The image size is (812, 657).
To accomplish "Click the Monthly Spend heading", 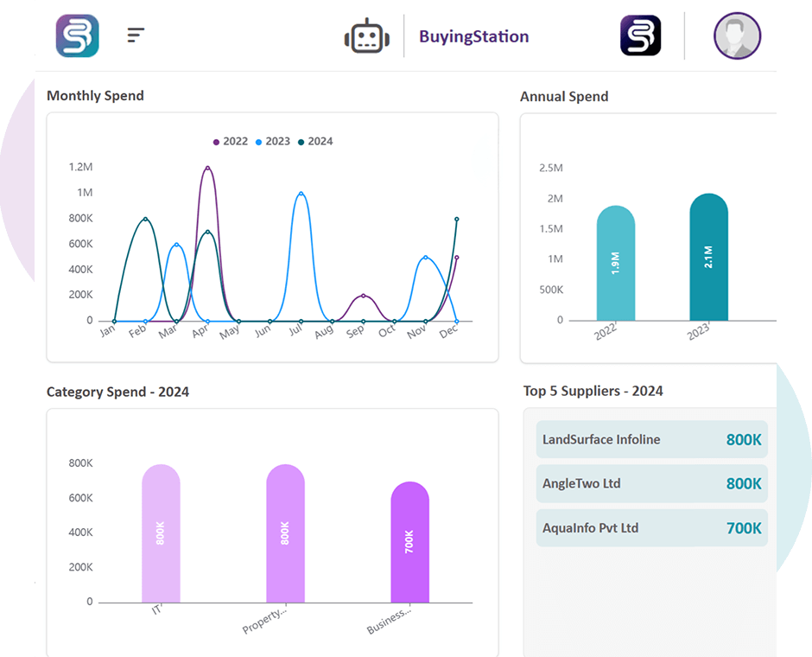I will [95, 96].
